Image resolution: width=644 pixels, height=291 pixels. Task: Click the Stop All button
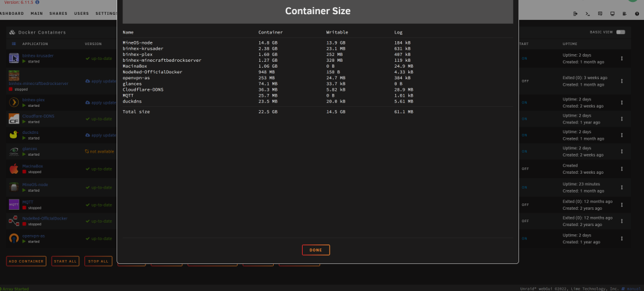(98, 261)
